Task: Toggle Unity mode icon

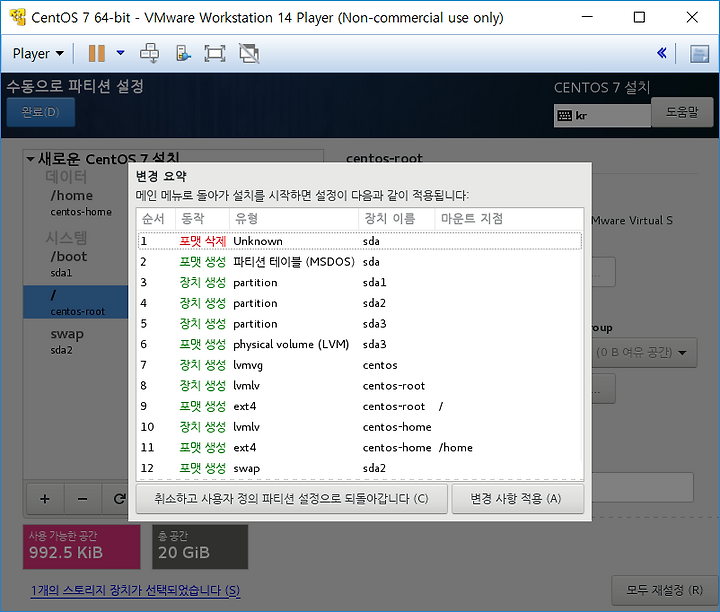Action: point(249,53)
